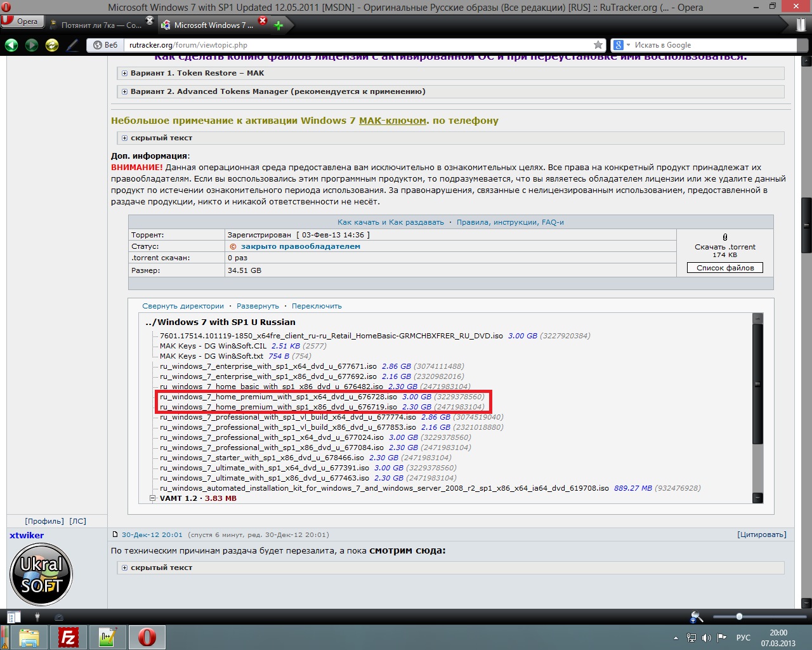Viewport: 812px width, 650px height.
Task: Click the 'Список файлов' button
Action: [x=725, y=268]
